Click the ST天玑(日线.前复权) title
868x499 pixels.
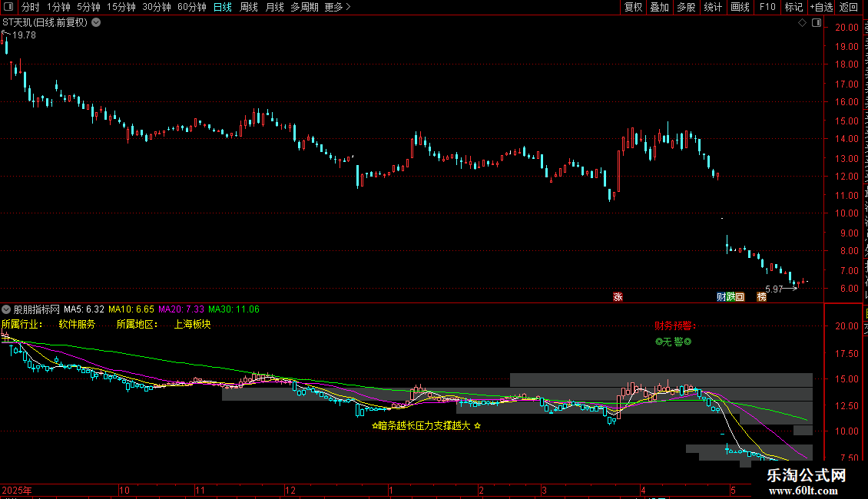45,23
